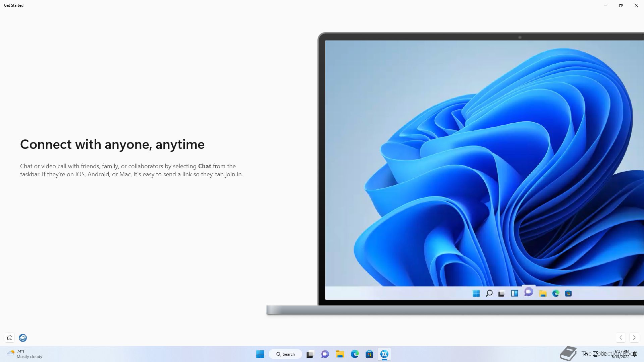Click the volume speaker tray icon

point(603,354)
